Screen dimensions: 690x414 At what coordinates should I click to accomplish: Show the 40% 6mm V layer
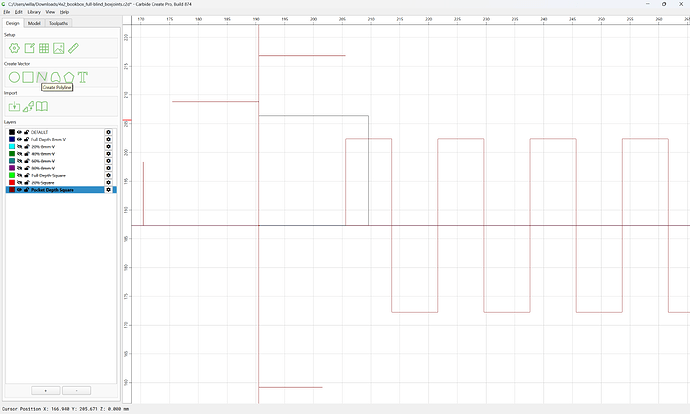tap(19, 154)
